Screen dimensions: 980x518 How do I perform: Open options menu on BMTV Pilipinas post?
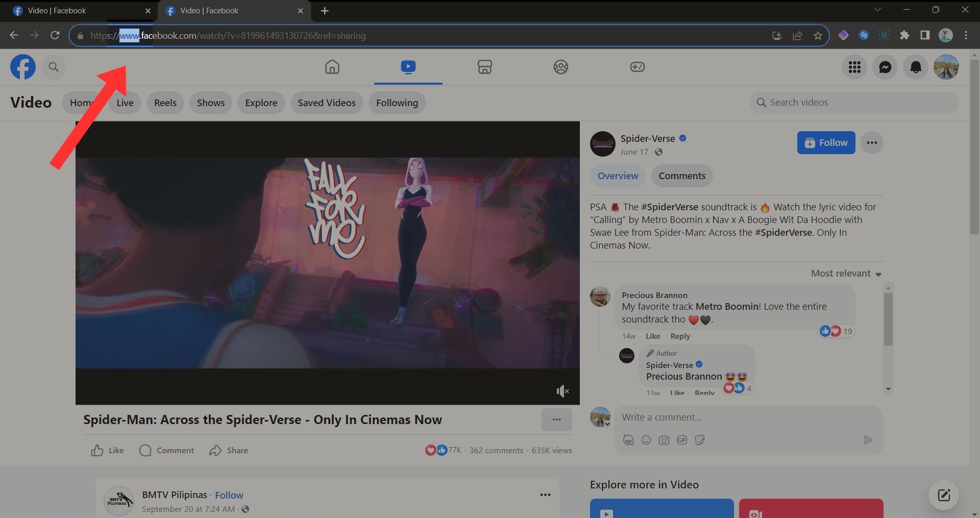545,495
